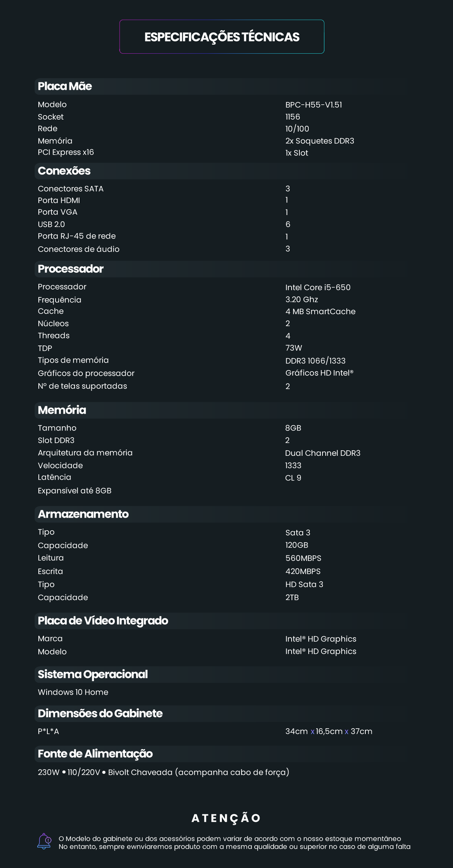Click the Conectores SATA label
Viewport: 453px width, 868px height.
point(70,189)
